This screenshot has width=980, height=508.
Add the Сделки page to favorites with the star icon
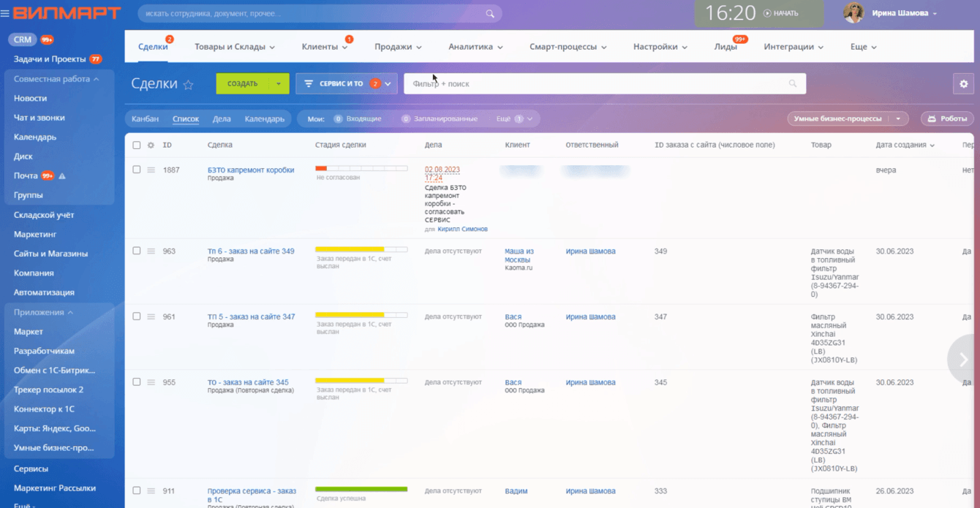click(188, 85)
